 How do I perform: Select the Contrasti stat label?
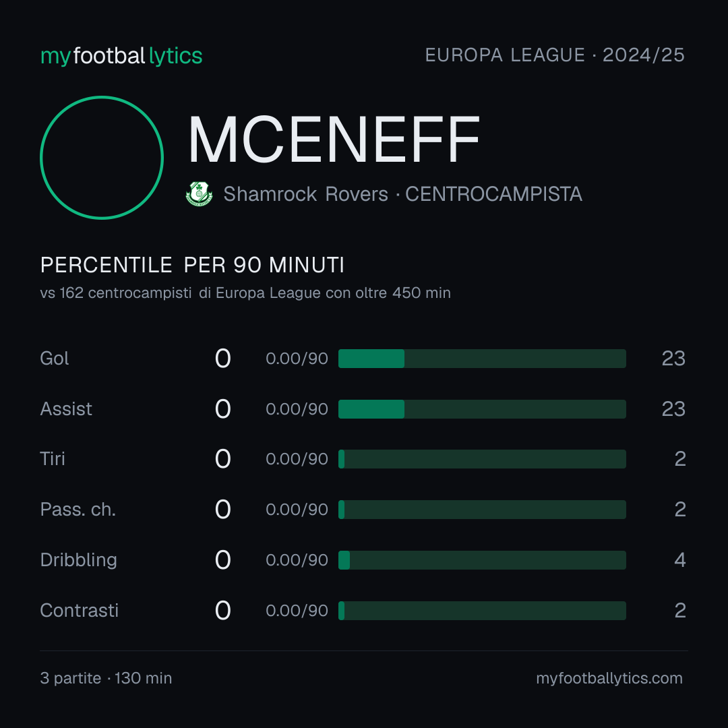[80, 611]
